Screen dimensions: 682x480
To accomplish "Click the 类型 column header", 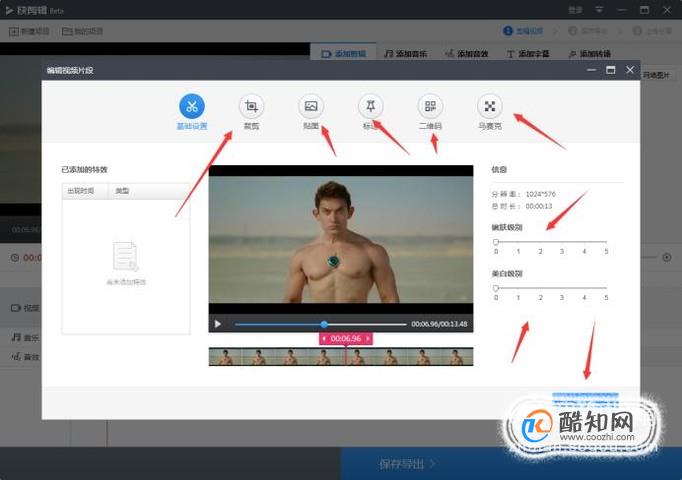I will [148, 191].
